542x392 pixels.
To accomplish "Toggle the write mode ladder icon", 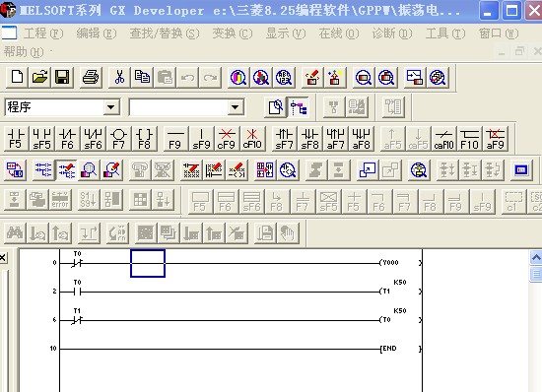I will coord(66,170).
